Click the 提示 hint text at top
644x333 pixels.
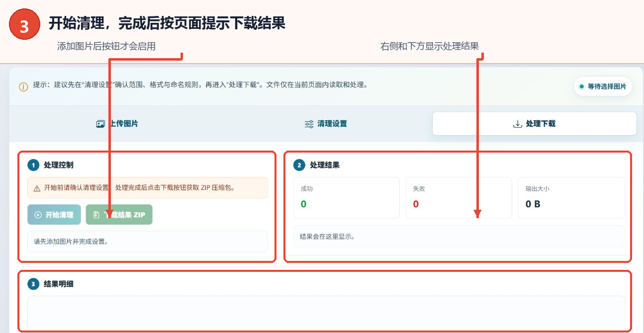coord(200,84)
